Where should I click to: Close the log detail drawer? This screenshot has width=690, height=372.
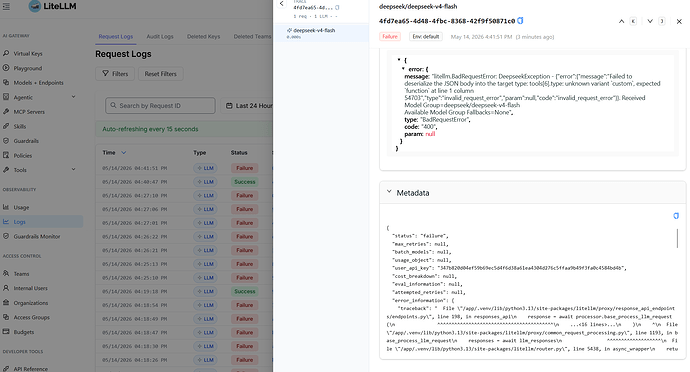[679, 21]
